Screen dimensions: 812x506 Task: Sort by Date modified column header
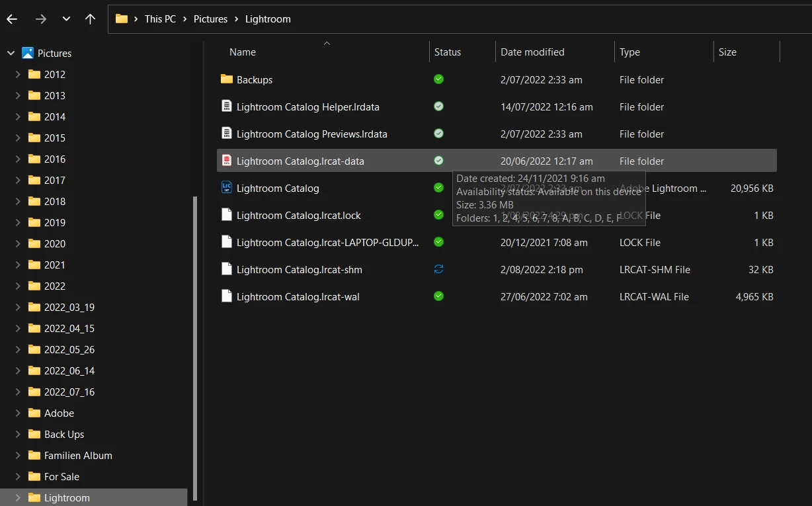tap(532, 52)
